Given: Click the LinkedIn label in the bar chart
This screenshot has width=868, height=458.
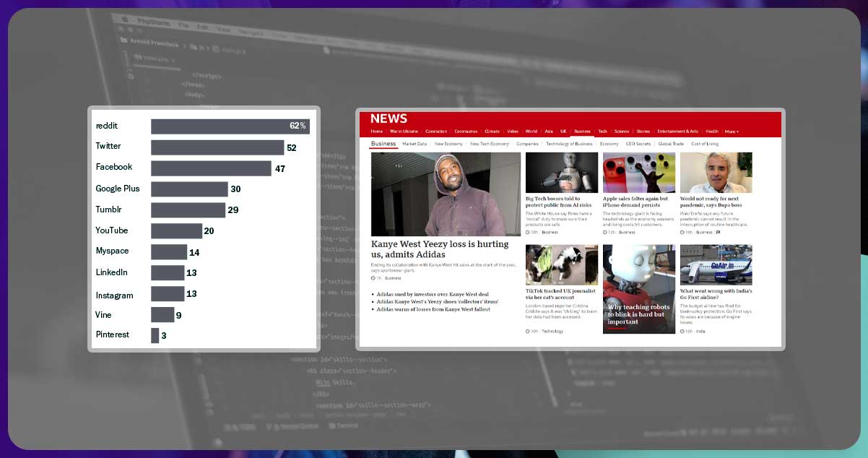Looking at the screenshot, I should click(112, 272).
